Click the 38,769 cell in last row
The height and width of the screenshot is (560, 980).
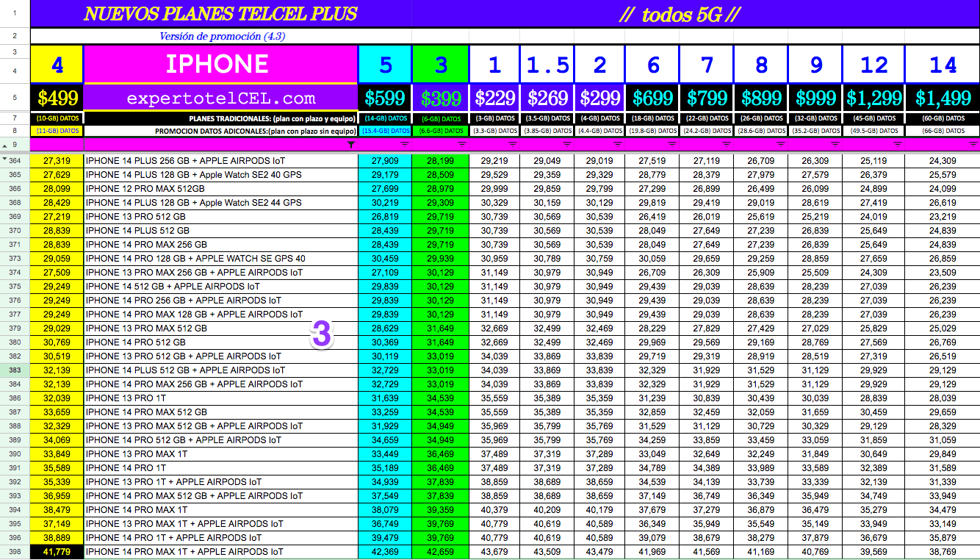(943, 552)
